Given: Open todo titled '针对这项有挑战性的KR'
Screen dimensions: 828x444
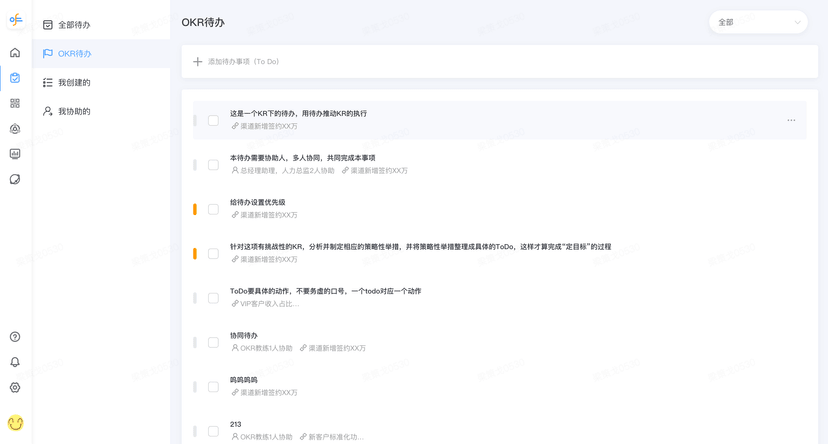Looking at the screenshot, I should [x=420, y=247].
